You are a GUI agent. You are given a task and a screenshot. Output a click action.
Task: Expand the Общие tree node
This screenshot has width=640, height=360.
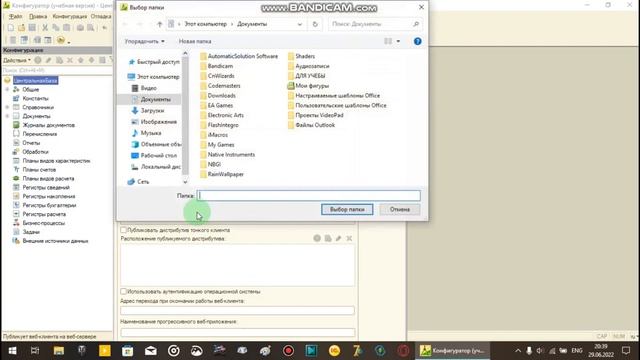pyautogui.click(x=7, y=89)
